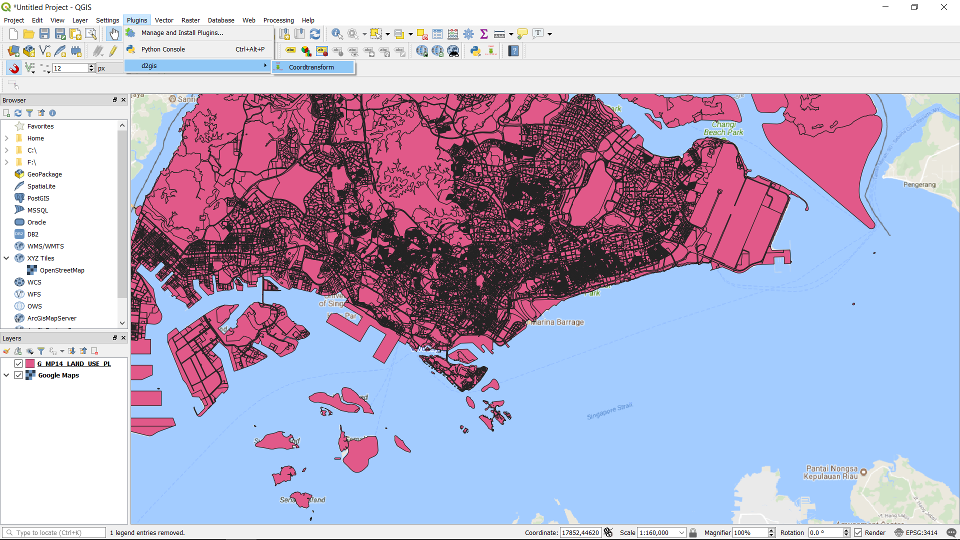Toggle the Render checkbox
960x540 pixels.
point(858,533)
